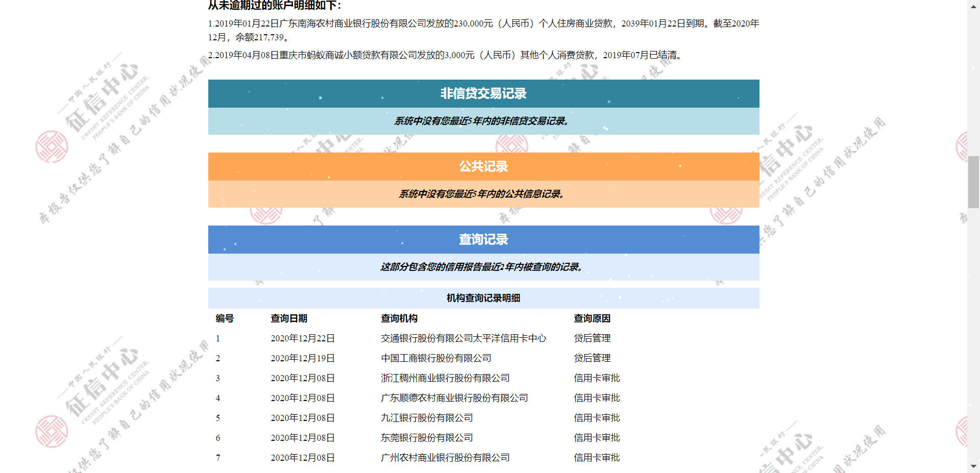Screen dimensions: 980x473
Task: Select 广州农村商业银行股份有限公司 text
Action: point(445,458)
